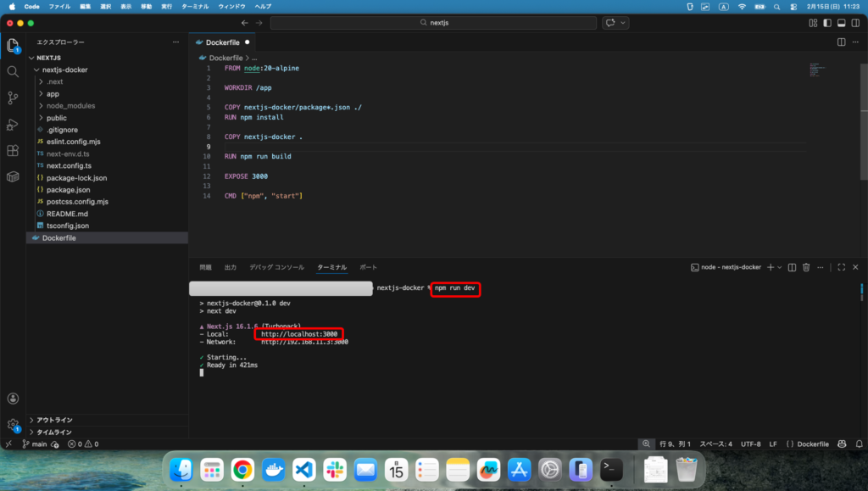Expand the node_modules folder
This screenshot has height=491, width=868.
[x=70, y=106]
